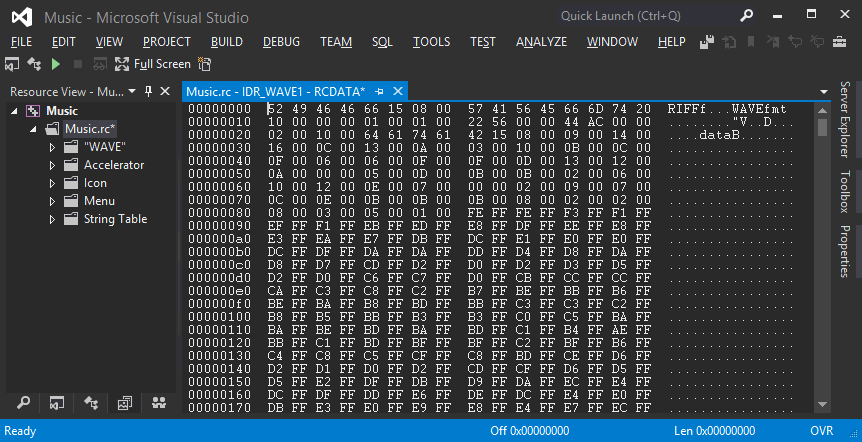Open Solution Explorer from the top toolbar
This screenshot has height=442, width=862.
tap(12, 64)
